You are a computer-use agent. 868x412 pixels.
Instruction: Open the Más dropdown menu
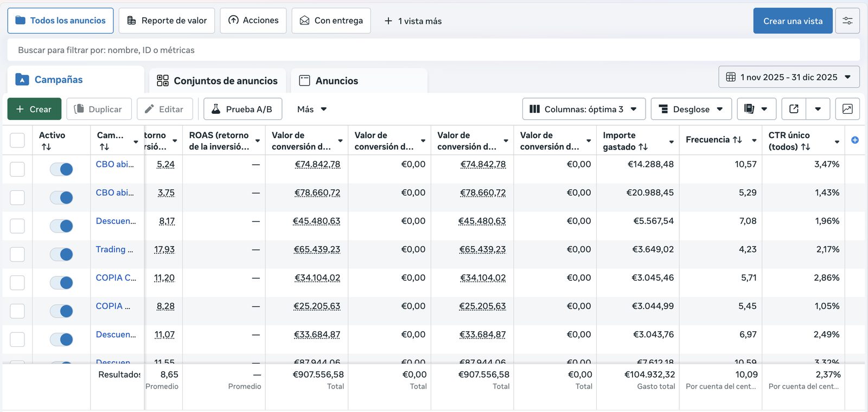312,109
